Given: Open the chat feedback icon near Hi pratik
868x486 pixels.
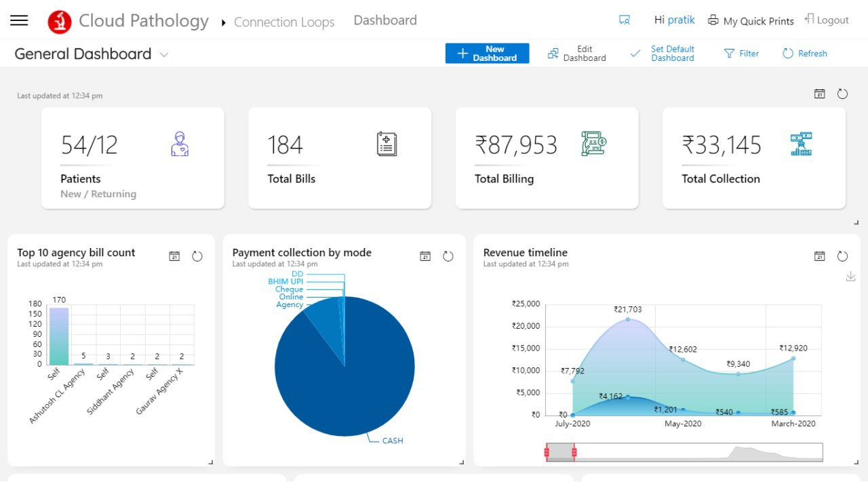Looking at the screenshot, I should 625,20.
